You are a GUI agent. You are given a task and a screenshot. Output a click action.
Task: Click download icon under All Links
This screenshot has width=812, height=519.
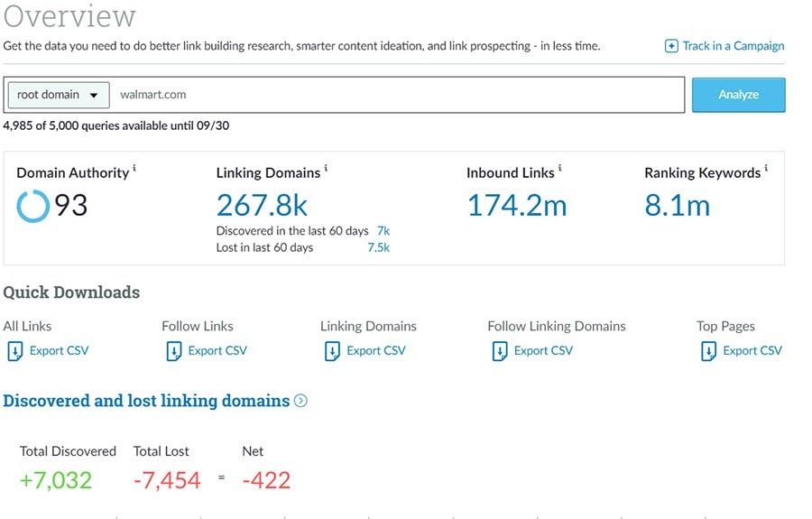point(14,351)
